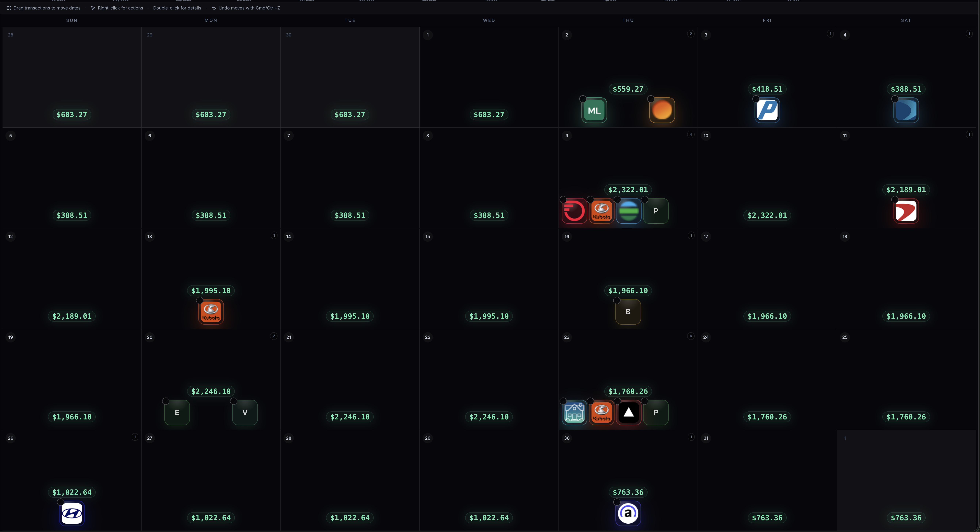Image resolution: width=980 pixels, height=532 pixels.
Task: Open the E transaction on day 20
Action: (x=177, y=413)
